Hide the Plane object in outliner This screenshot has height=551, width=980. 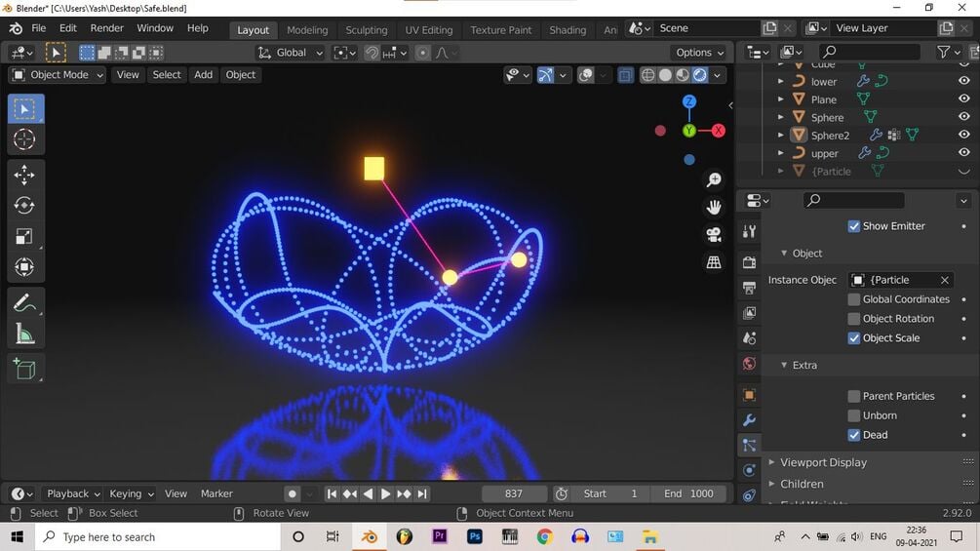pyautogui.click(x=964, y=98)
